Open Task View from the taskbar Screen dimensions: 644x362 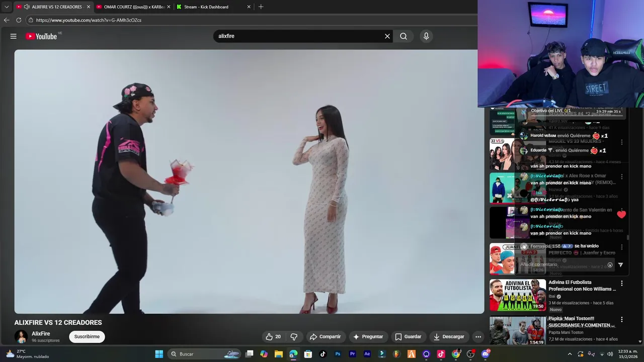(249, 354)
